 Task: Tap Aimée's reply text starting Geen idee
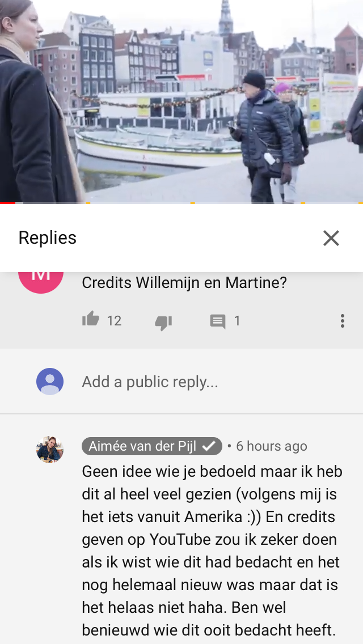point(212,550)
